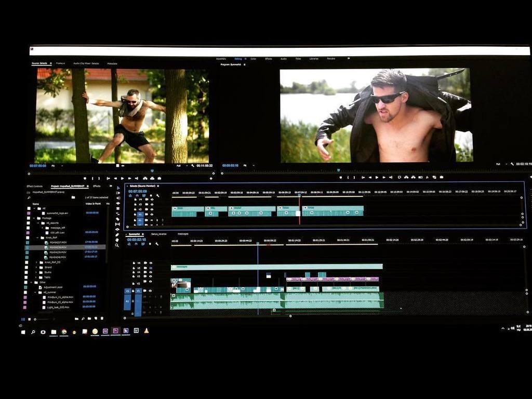Collapse the Other bin
This screenshot has width=532, height=399.
tap(31, 282)
